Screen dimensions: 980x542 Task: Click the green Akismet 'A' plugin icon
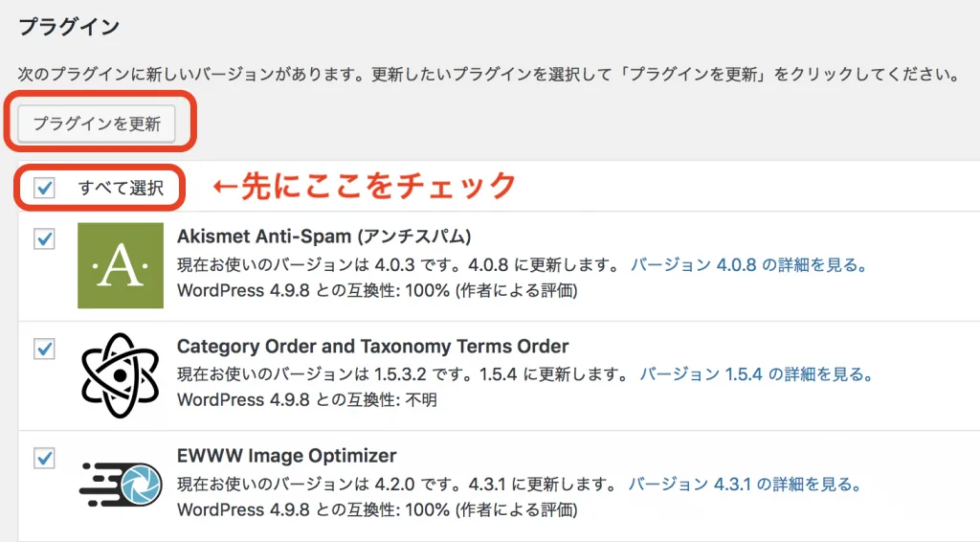[x=121, y=265]
